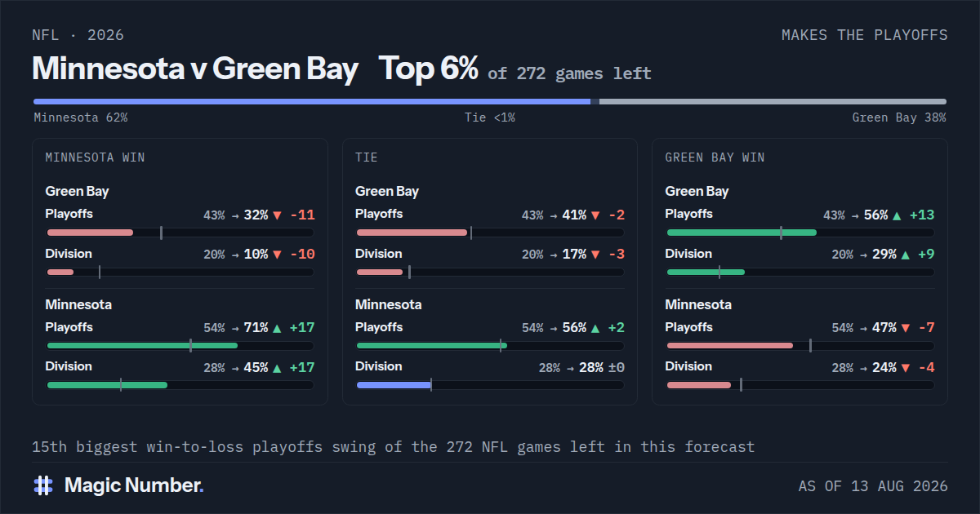The height and width of the screenshot is (514, 980).
Task: Select the gray Green Bay 38% probability segment
Action: coord(773,102)
